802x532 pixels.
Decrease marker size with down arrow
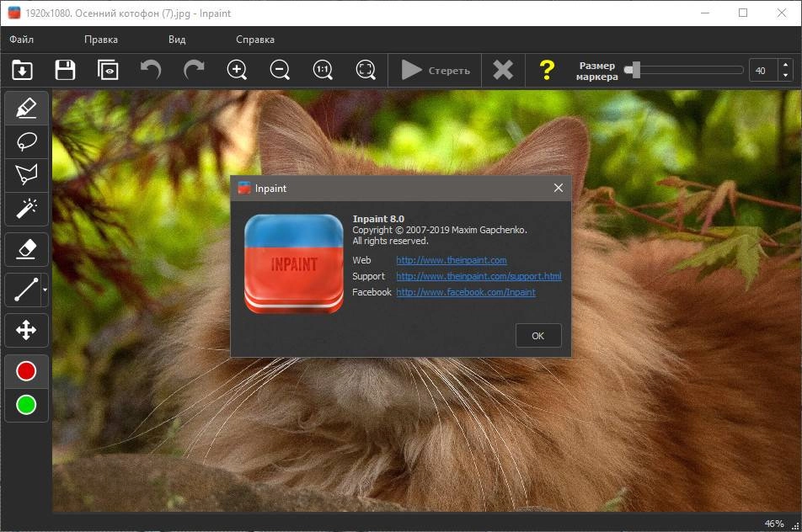tap(786, 76)
